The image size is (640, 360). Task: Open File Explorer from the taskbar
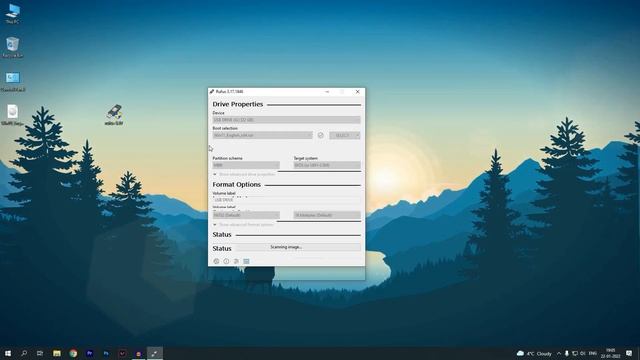[x=57, y=353]
